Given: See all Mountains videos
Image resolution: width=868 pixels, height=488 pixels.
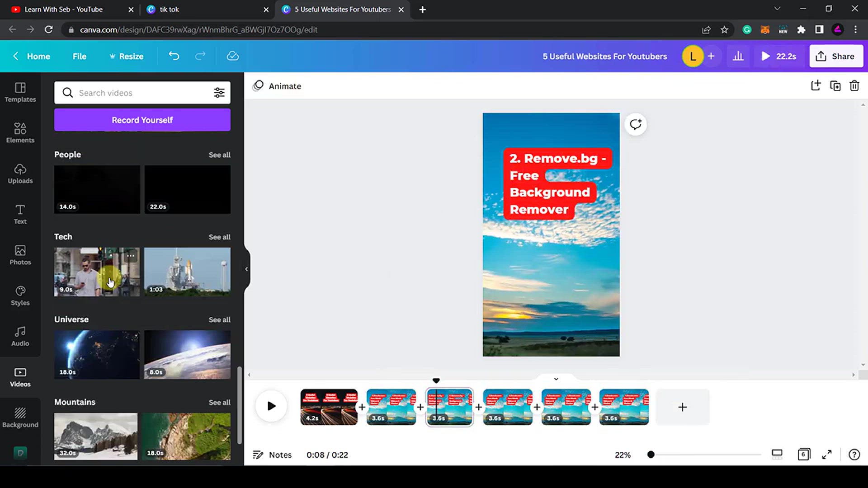Looking at the screenshot, I should pyautogui.click(x=219, y=402).
